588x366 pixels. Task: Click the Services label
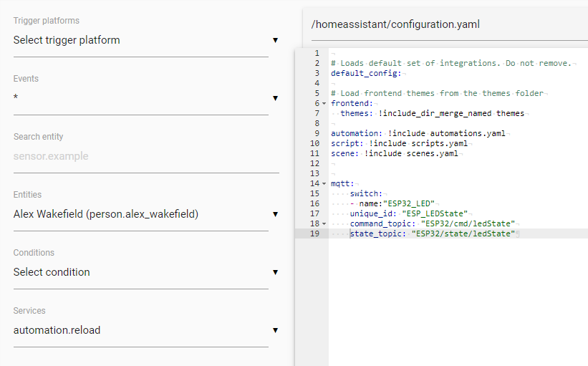point(29,311)
